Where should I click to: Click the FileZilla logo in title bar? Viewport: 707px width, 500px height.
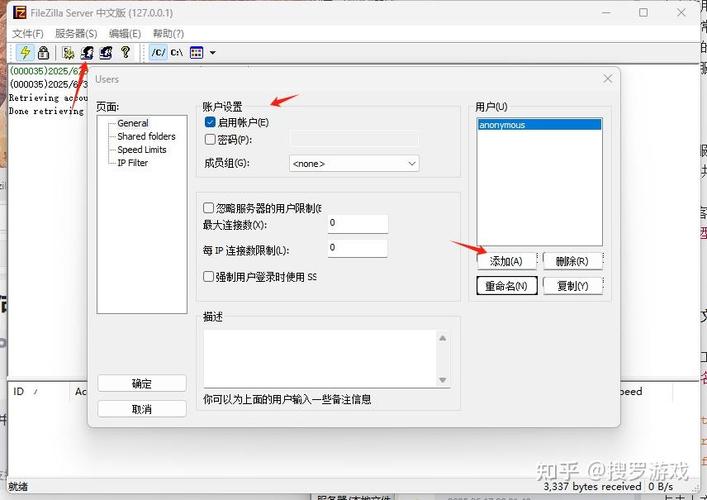click(x=19, y=12)
